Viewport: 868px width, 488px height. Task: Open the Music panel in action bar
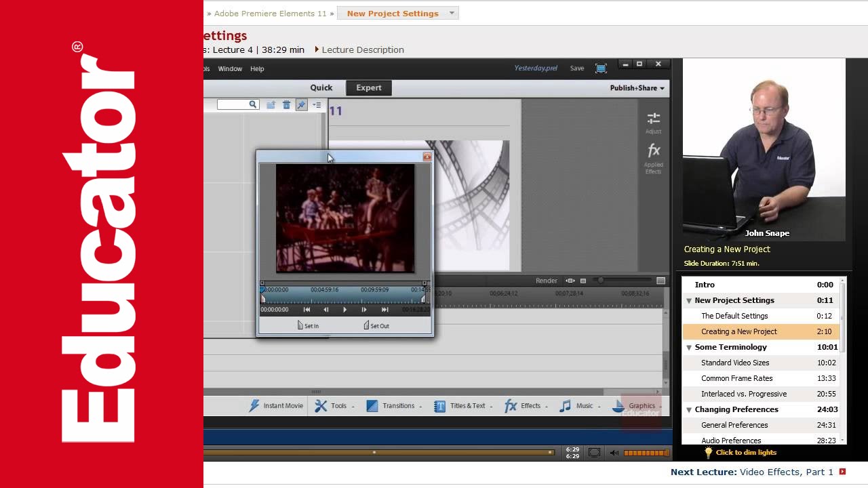click(580, 406)
